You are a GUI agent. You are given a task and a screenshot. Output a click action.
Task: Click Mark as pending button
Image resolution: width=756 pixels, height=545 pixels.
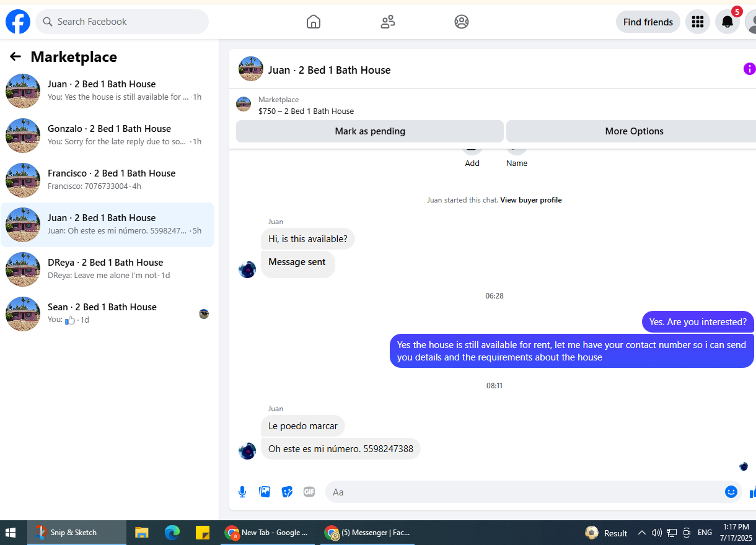point(370,131)
